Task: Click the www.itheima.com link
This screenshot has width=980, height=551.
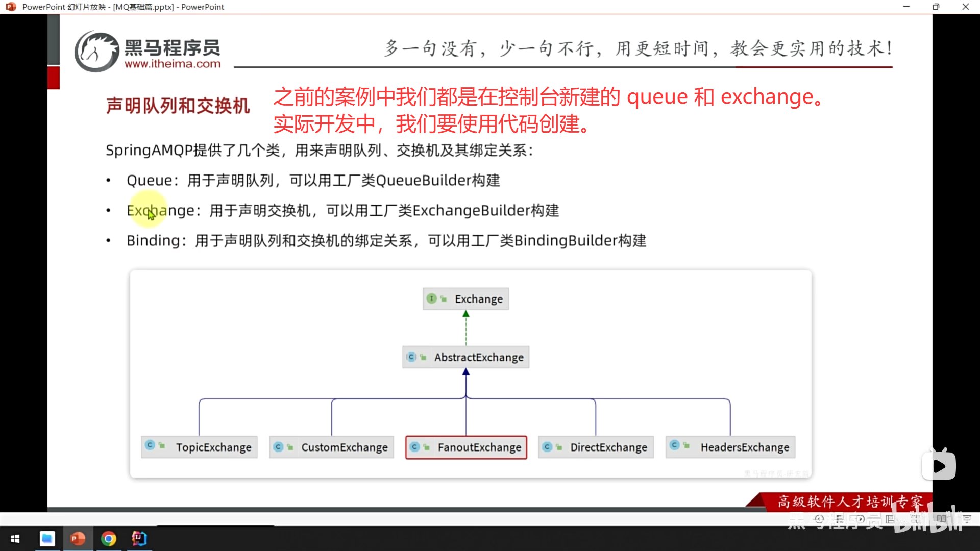Action: click(173, 64)
